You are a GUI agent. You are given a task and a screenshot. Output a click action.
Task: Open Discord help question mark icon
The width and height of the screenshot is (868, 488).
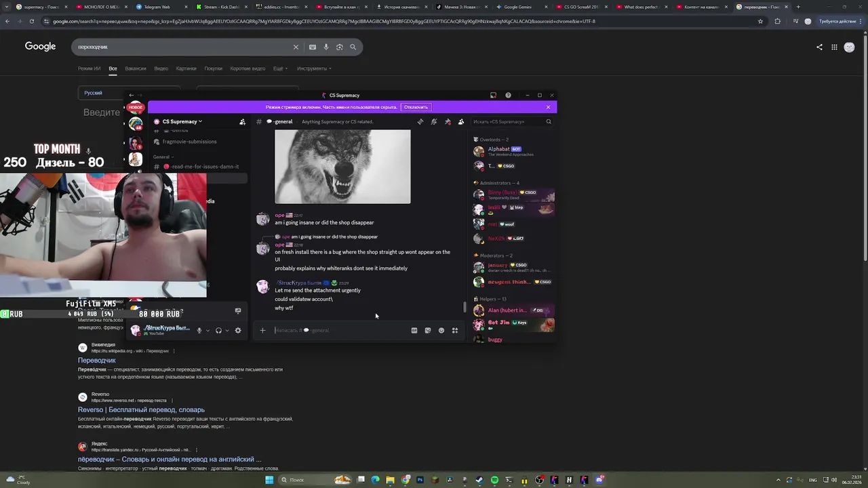coord(508,96)
